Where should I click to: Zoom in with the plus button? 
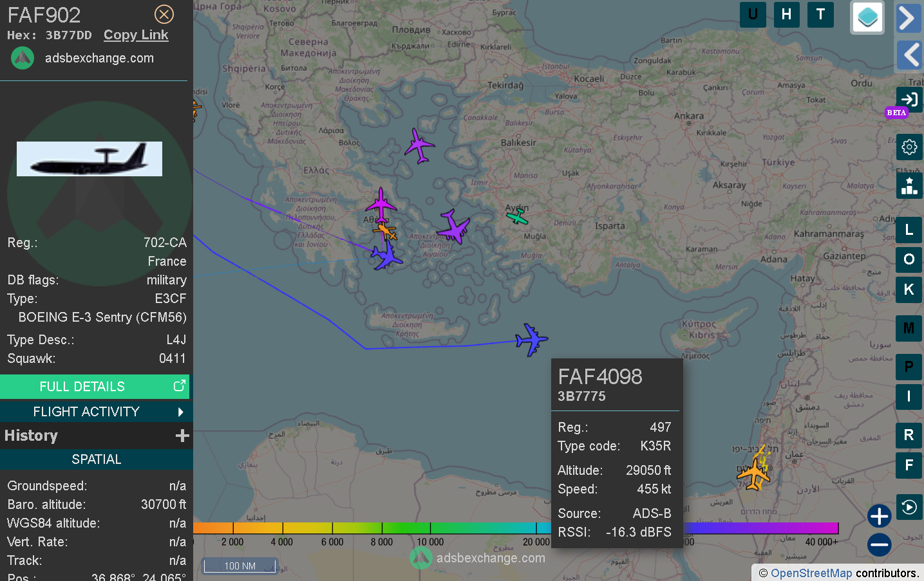pos(879,516)
